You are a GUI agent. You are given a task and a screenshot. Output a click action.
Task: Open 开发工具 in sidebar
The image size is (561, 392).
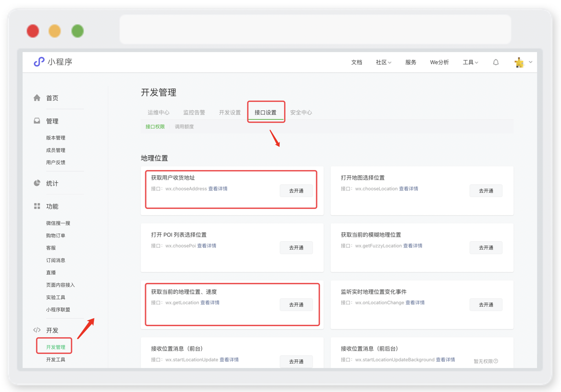55,359
